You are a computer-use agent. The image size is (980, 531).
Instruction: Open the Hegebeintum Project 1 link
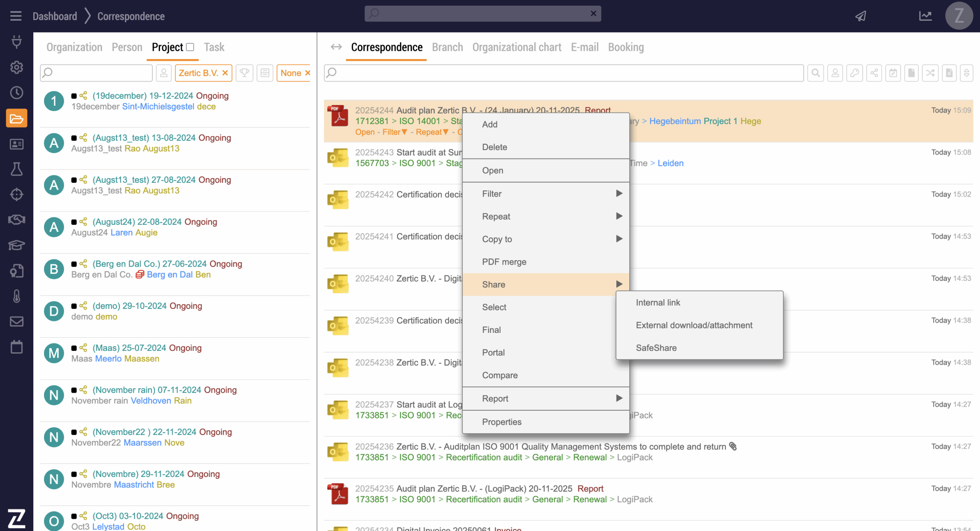pyautogui.click(x=693, y=121)
